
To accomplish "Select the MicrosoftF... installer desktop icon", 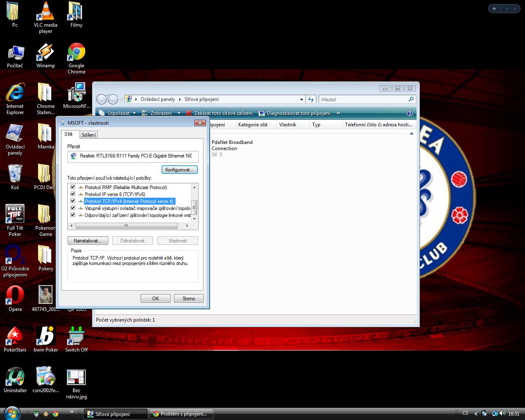I will pos(76,96).
